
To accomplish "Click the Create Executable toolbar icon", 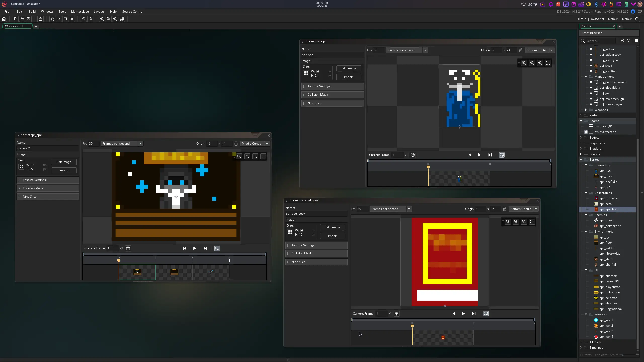I will click(x=40, y=19).
